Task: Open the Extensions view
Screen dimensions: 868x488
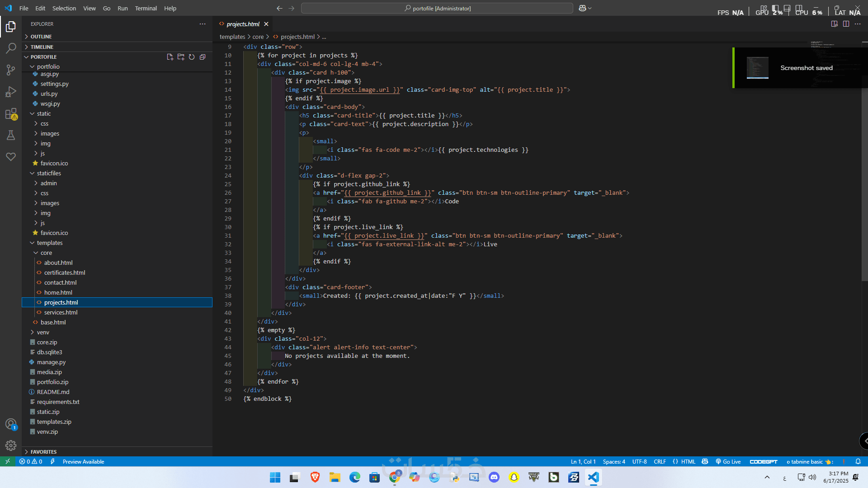Action: coord(11,114)
